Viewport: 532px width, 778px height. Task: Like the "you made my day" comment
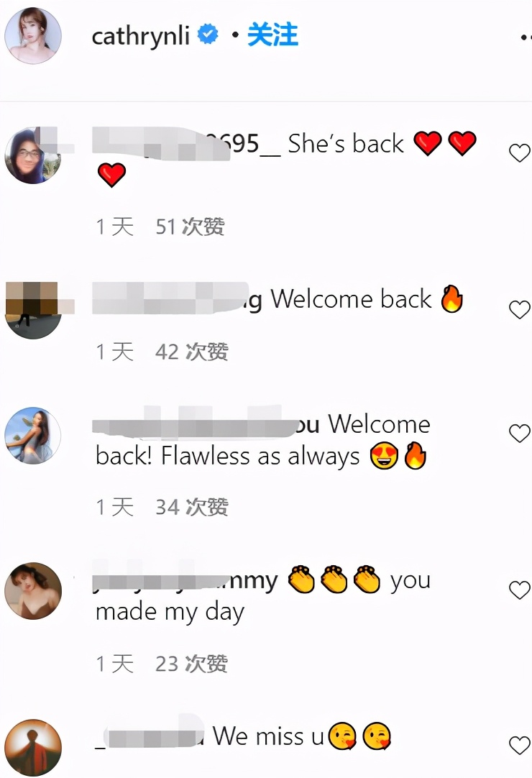[x=520, y=590]
